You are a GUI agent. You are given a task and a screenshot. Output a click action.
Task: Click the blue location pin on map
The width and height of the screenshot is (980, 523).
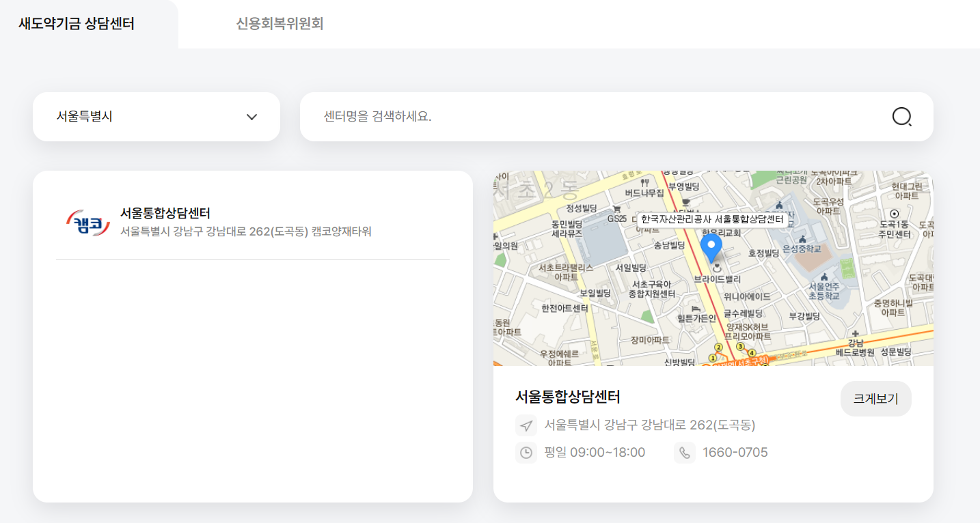711,249
